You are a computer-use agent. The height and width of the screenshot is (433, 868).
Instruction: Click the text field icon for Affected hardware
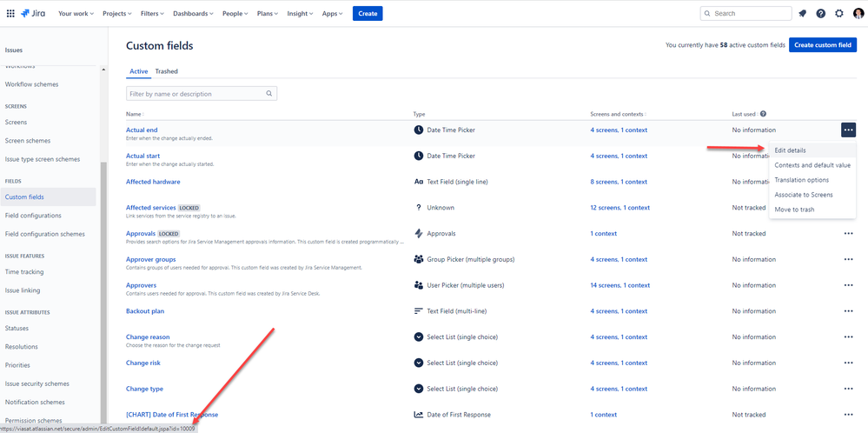click(x=419, y=182)
